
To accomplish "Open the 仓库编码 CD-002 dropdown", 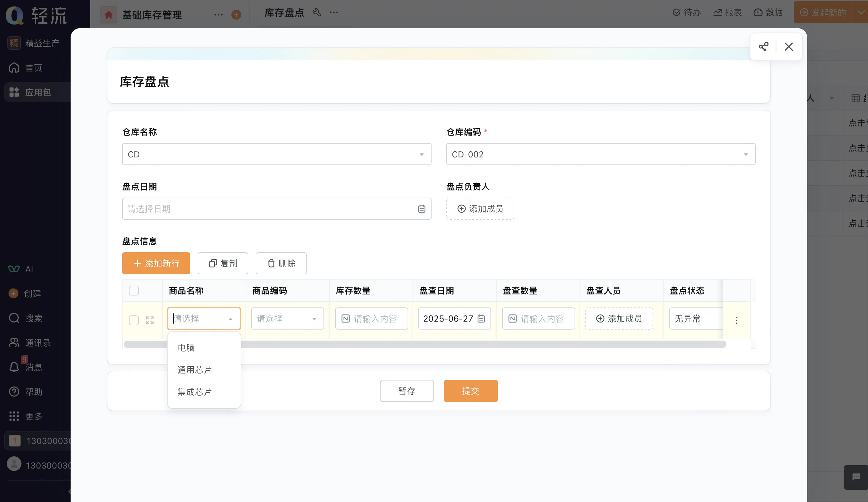I will click(600, 154).
